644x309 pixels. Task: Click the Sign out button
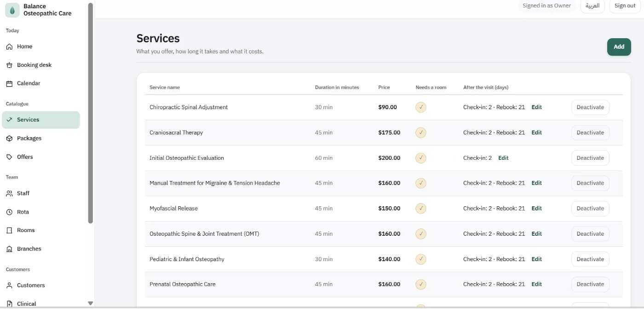[x=625, y=6]
